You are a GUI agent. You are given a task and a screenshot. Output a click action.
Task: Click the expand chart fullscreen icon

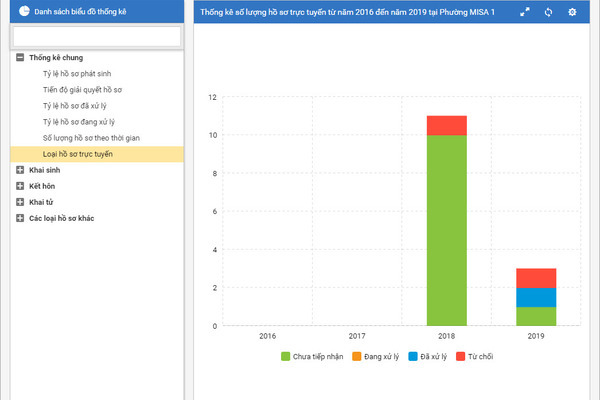click(x=525, y=12)
